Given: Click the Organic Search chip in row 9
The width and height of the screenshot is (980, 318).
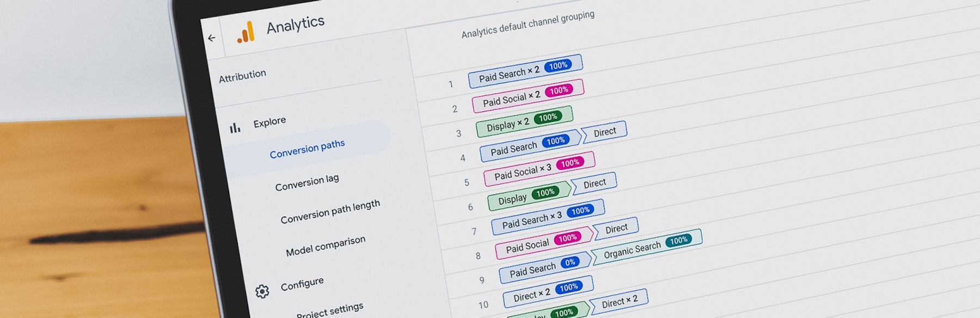Looking at the screenshot, I should [x=632, y=249].
